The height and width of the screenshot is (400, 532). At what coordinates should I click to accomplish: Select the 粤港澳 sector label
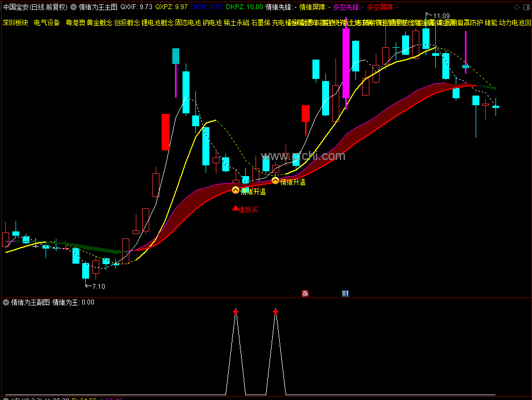point(75,23)
